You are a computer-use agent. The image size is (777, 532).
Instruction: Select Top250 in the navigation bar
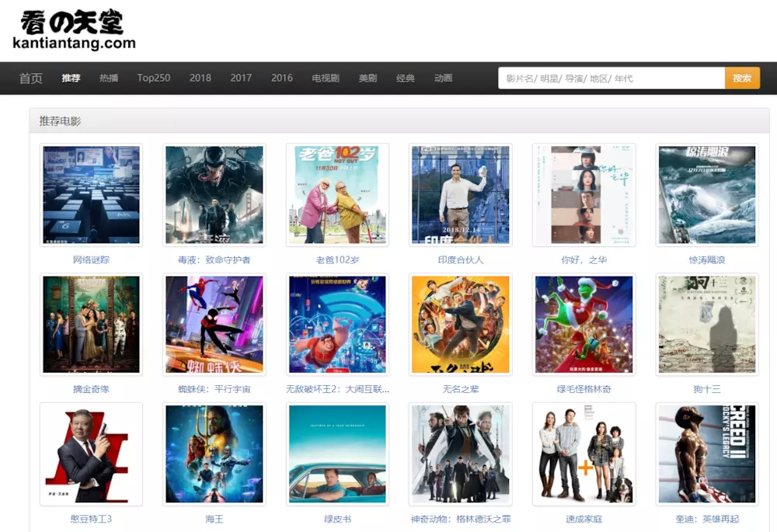point(154,78)
